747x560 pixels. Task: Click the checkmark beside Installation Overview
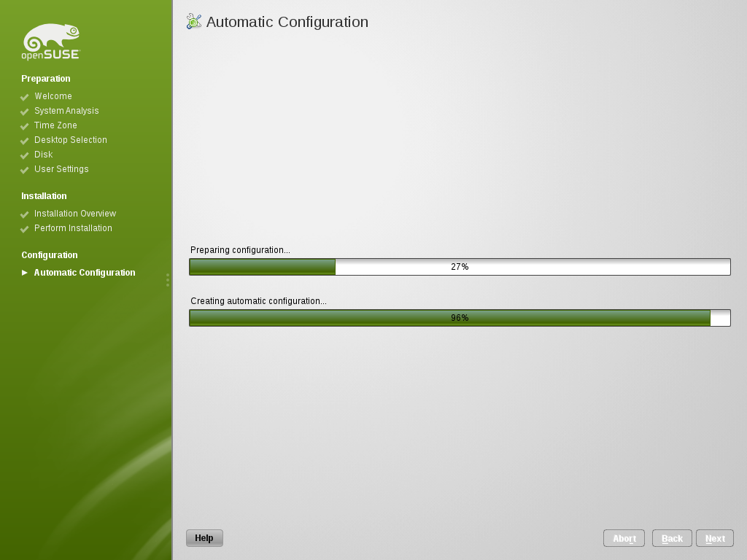coord(25,215)
